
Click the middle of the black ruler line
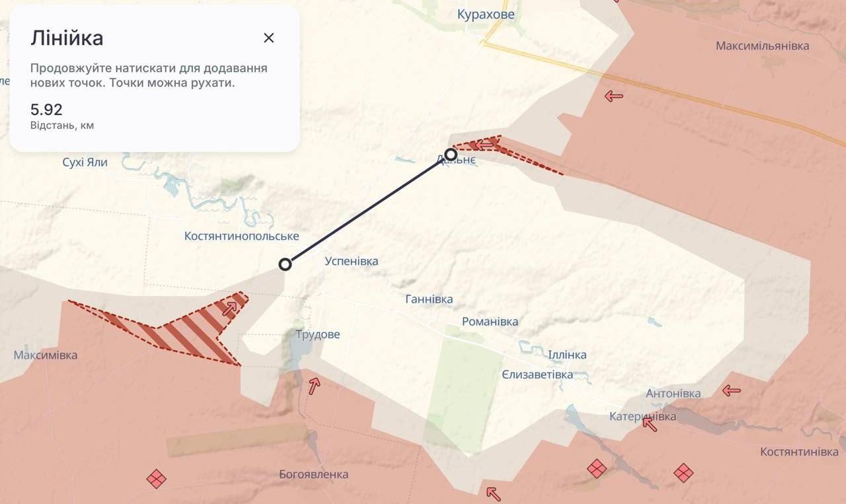click(x=367, y=209)
